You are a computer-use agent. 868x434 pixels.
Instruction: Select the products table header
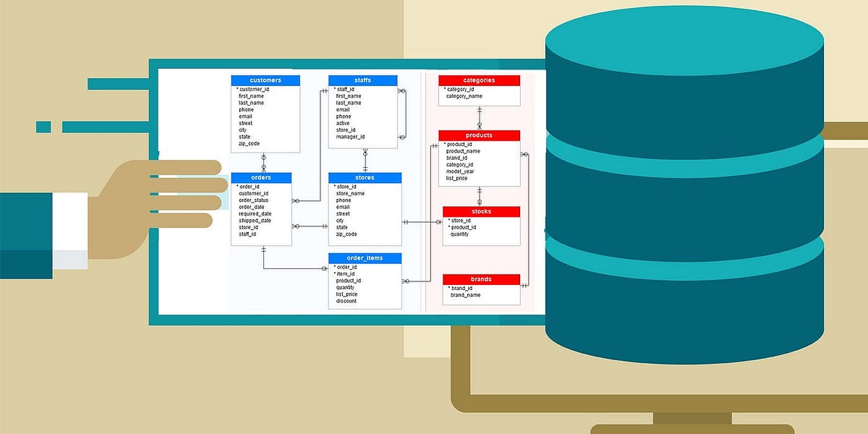pyautogui.click(x=479, y=135)
